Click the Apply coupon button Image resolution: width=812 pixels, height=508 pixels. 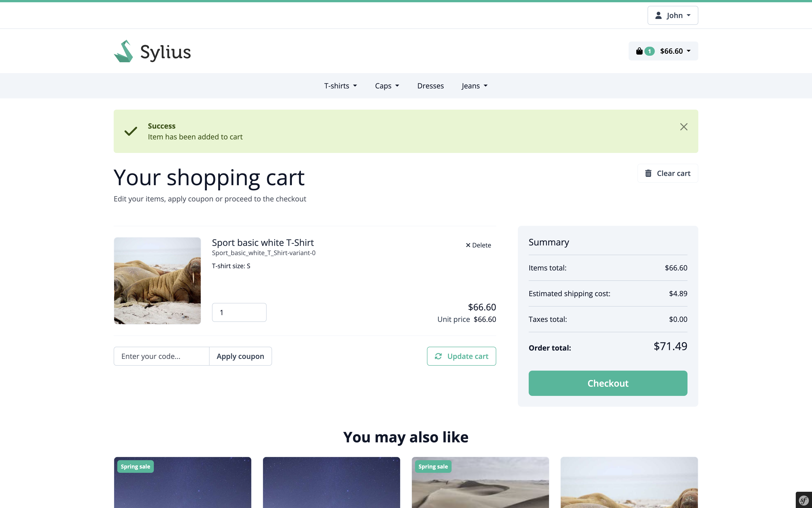coord(240,356)
